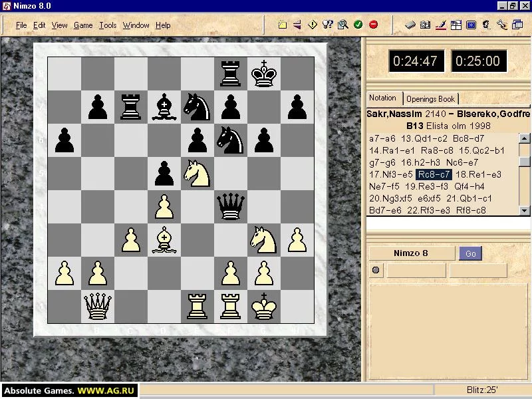The image size is (532, 399).
Task: Click the Nimzo 8 engine button
Action: coord(411,253)
